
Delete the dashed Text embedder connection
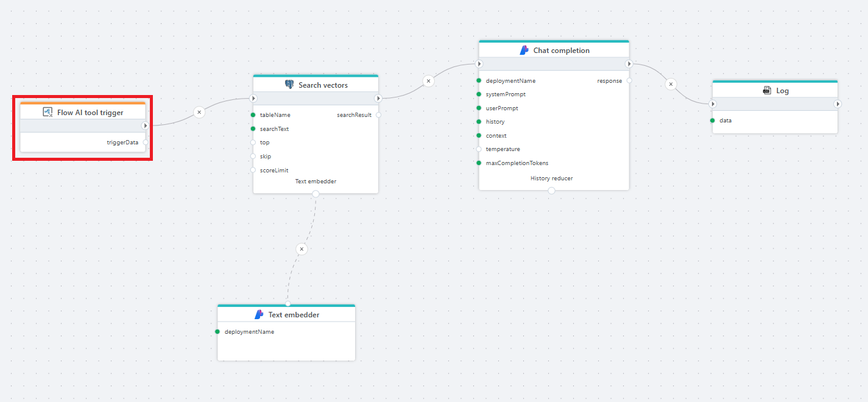click(x=301, y=249)
